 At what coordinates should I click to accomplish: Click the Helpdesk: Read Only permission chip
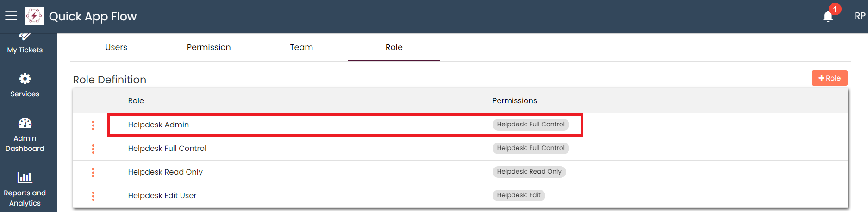coord(529,172)
